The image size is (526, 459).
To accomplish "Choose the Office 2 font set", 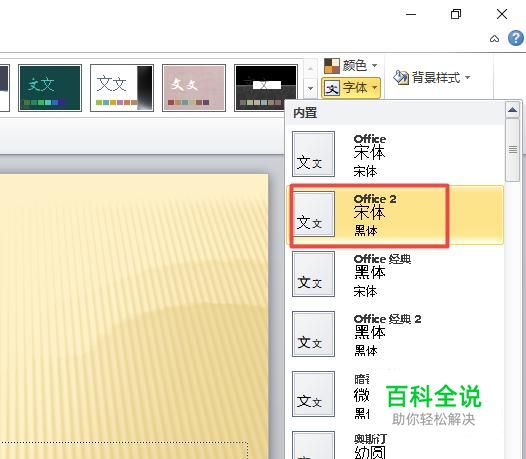I will [394, 214].
